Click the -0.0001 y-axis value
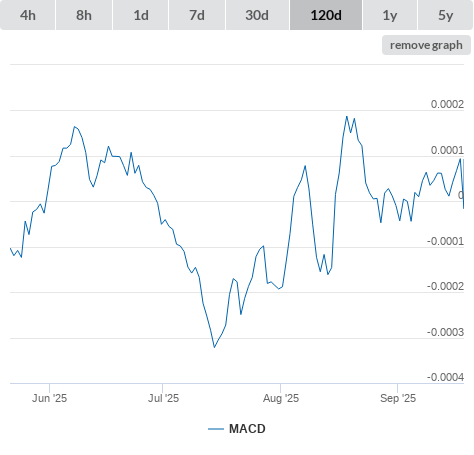 [445, 241]
